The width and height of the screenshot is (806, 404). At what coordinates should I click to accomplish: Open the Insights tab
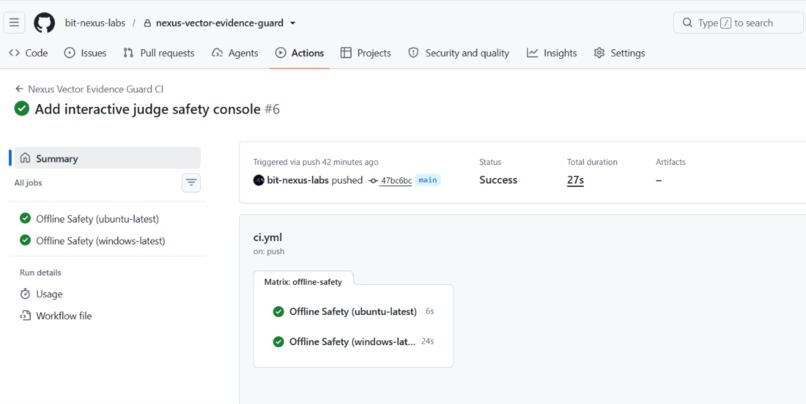click(x=552, y=53)
